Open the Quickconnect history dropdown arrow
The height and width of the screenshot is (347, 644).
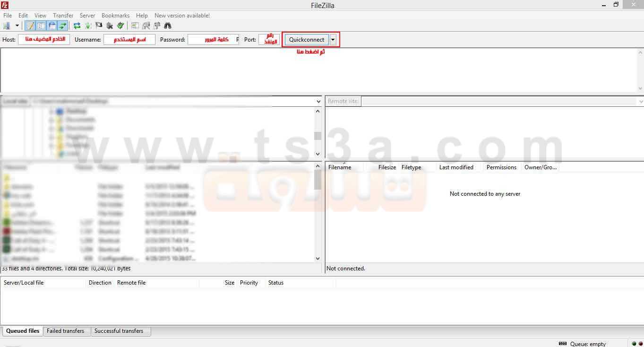point(333,40)
